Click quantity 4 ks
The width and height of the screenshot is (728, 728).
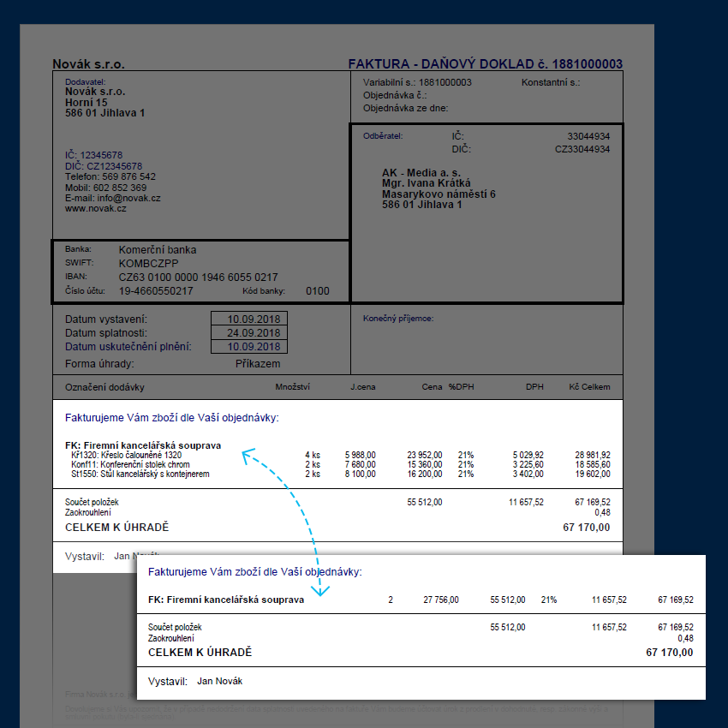pos(313,455)
